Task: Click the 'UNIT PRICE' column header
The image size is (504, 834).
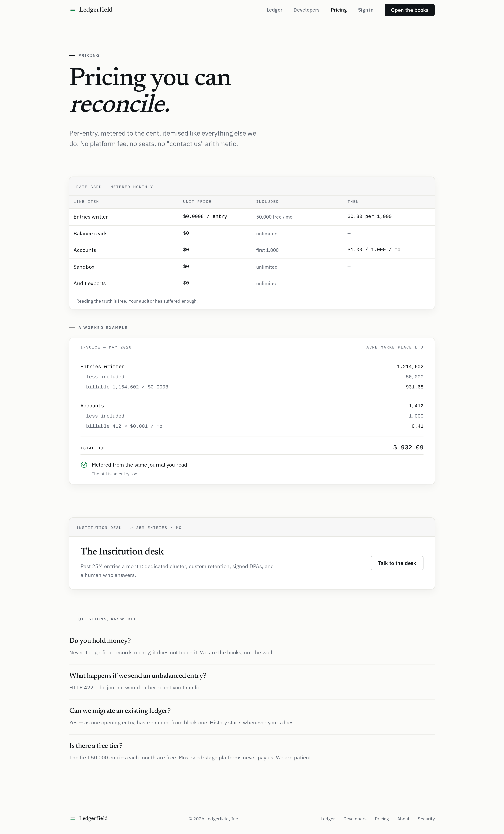Action: 197,202
